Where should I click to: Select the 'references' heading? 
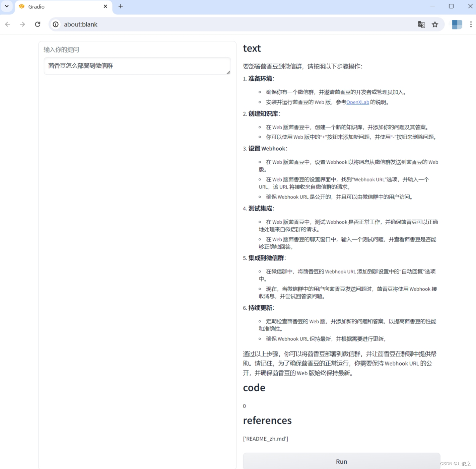[267, 420]
